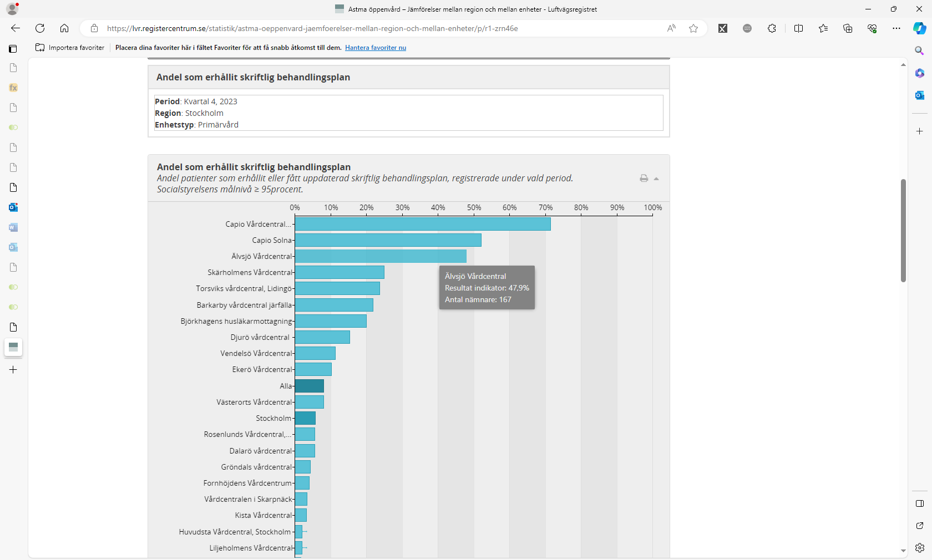
Task: Open the Settings and more ellipsis menu
Action: (x=896, y=28)
